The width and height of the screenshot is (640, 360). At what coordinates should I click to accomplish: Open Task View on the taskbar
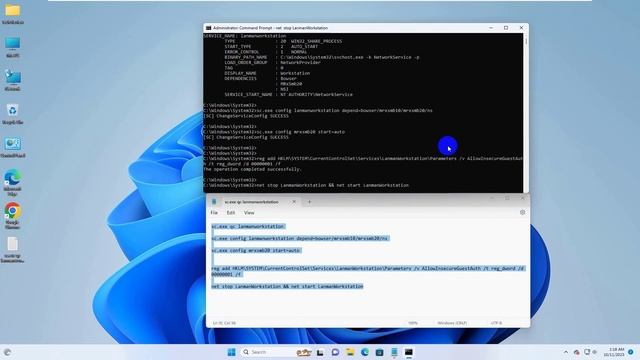(320, 352)
